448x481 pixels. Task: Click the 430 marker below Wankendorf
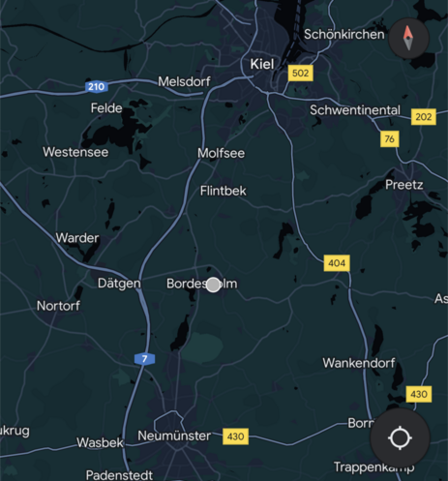(x=419, y=394)
